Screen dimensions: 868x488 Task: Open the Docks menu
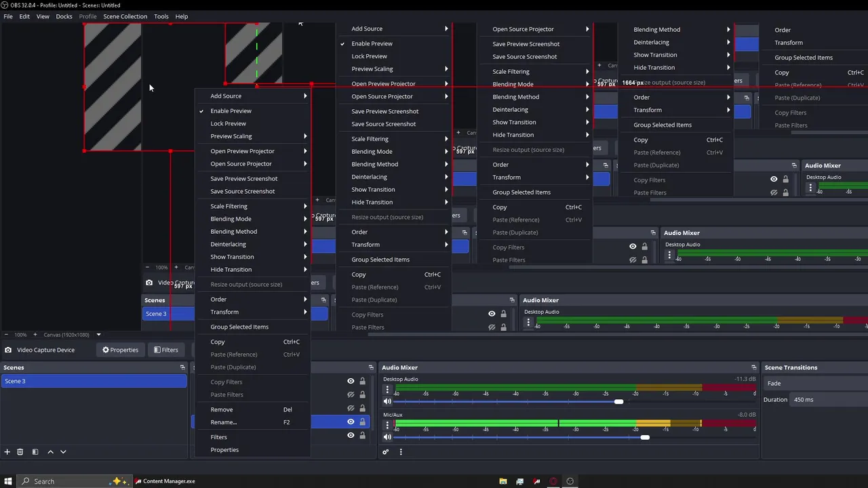[x=64, y=16]
